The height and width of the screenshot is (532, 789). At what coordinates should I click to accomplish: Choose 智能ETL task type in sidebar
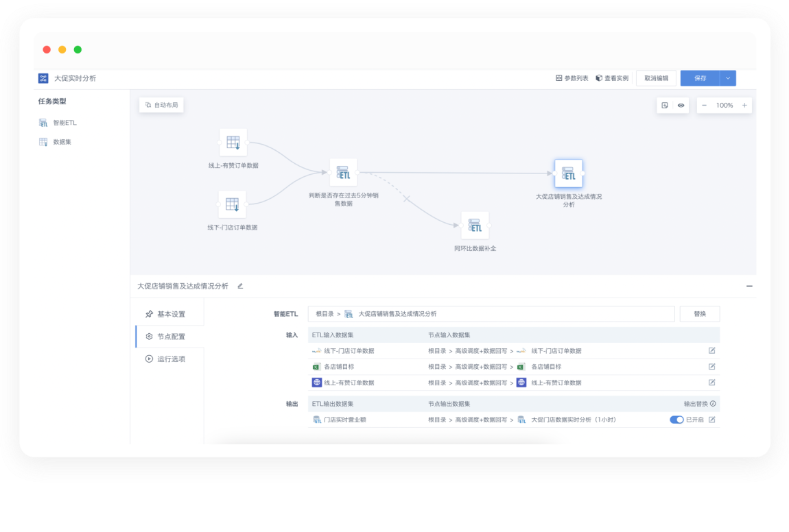pos(58,123)
